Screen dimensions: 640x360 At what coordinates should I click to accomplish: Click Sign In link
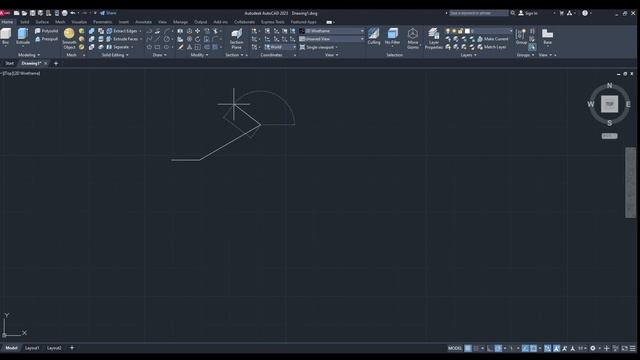coord(528,13)
